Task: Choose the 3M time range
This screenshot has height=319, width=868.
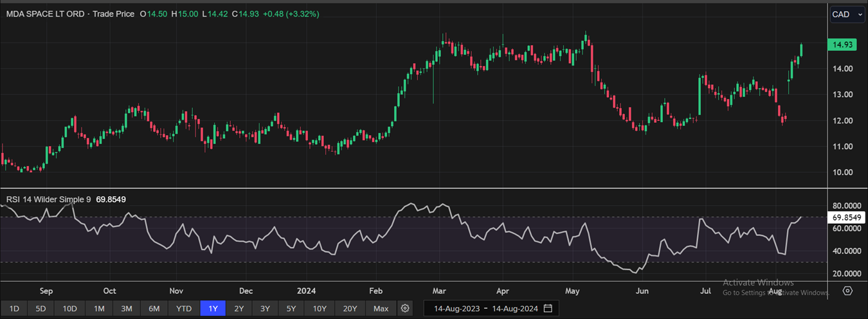Action: point(127,309)
